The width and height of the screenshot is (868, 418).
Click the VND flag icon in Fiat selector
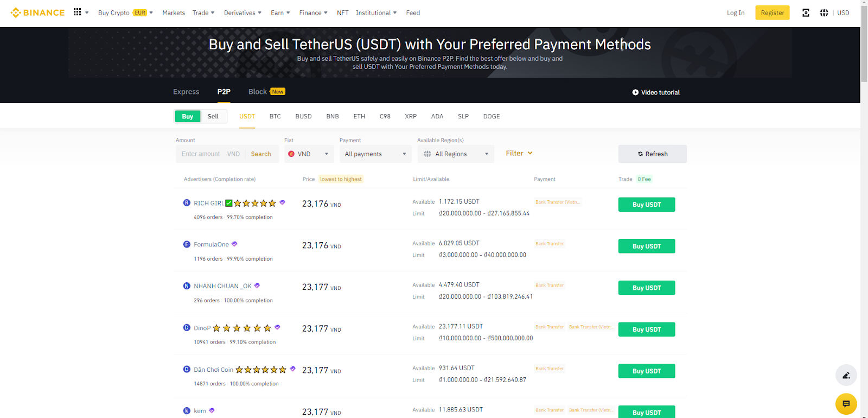click(x=291, y=154)
